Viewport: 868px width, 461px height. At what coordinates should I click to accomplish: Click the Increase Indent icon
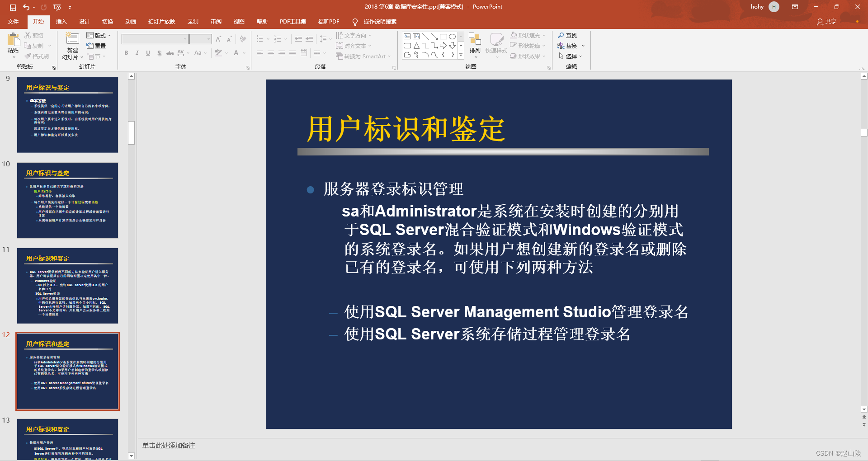coord(309,39)
